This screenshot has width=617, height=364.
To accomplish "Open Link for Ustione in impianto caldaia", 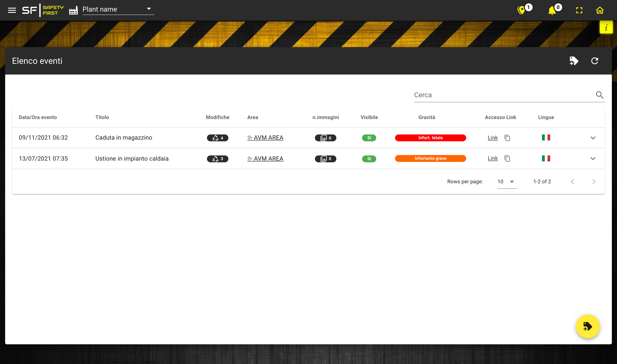I will [x=493, y=158].
